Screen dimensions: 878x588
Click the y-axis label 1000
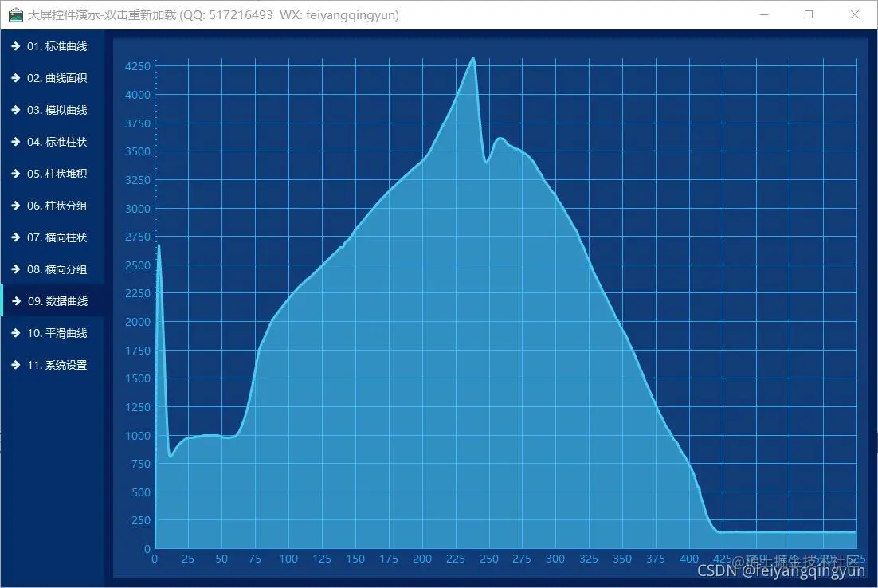click(x=137, y=436)
